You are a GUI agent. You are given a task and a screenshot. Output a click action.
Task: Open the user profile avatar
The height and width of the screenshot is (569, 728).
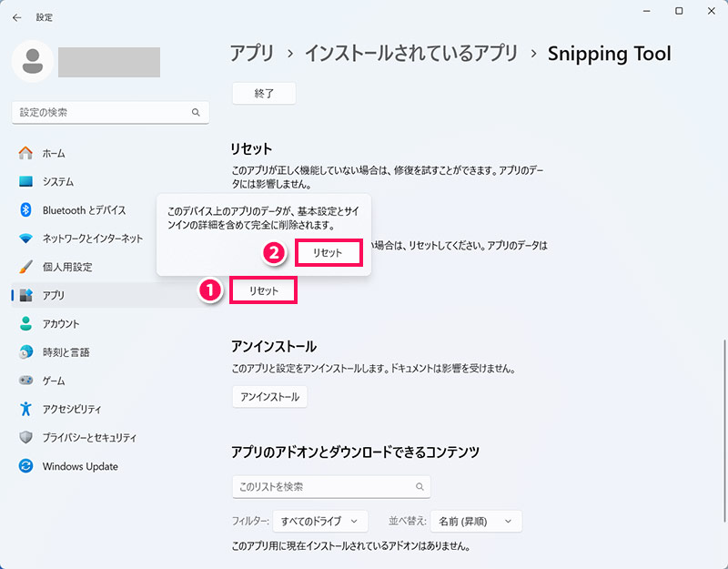pos(33,61)
